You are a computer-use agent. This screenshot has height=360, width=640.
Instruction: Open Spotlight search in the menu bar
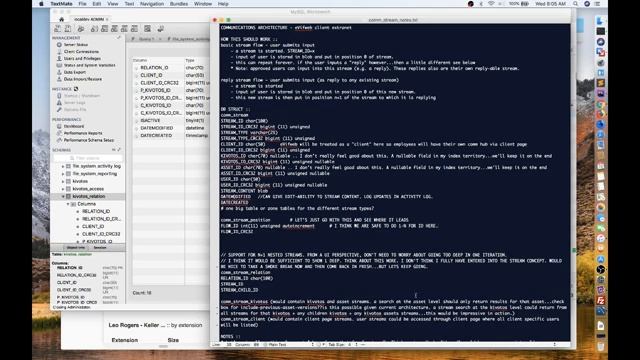(x=575, y=4)
